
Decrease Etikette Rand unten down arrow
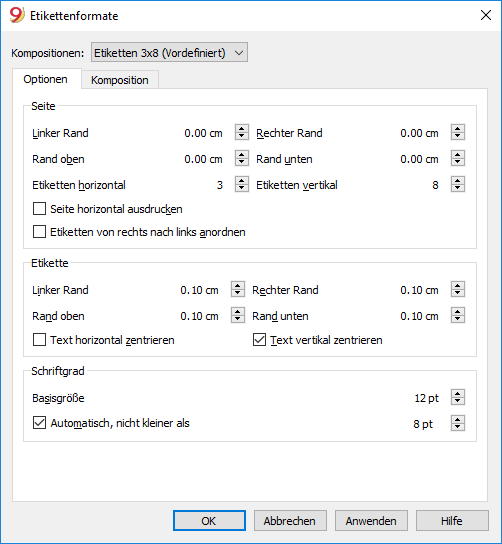point(458,319)
